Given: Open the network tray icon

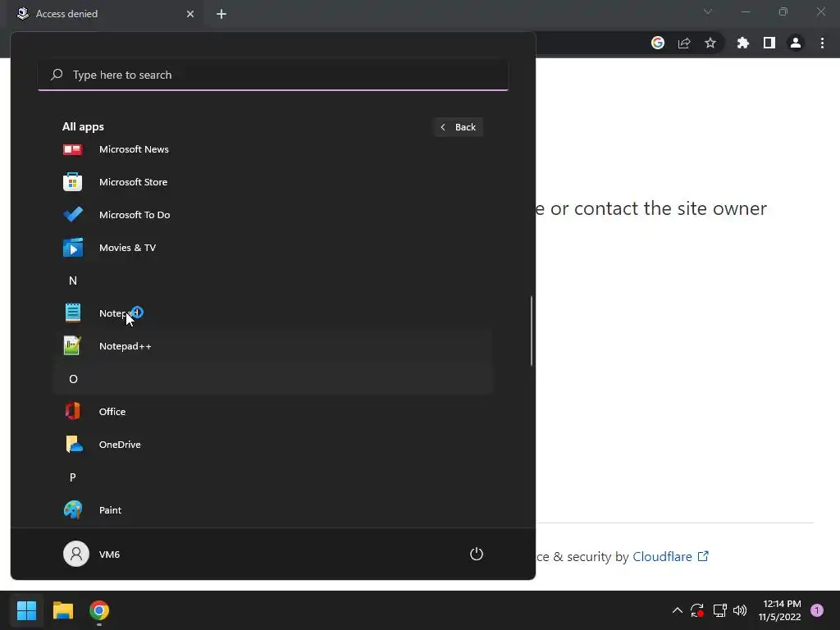Looking at the screenshot, I should [719, 610].
